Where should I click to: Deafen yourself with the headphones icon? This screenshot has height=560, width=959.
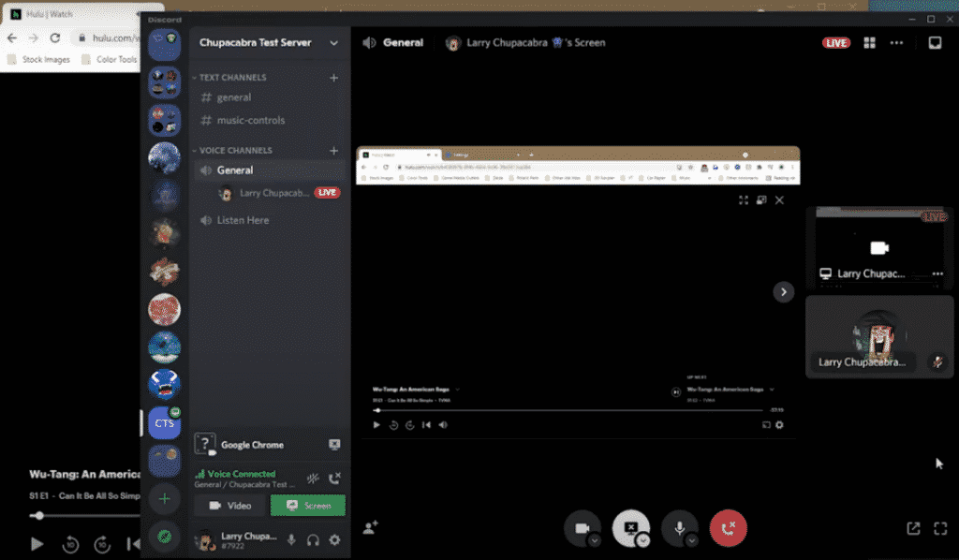click(315, 539)
